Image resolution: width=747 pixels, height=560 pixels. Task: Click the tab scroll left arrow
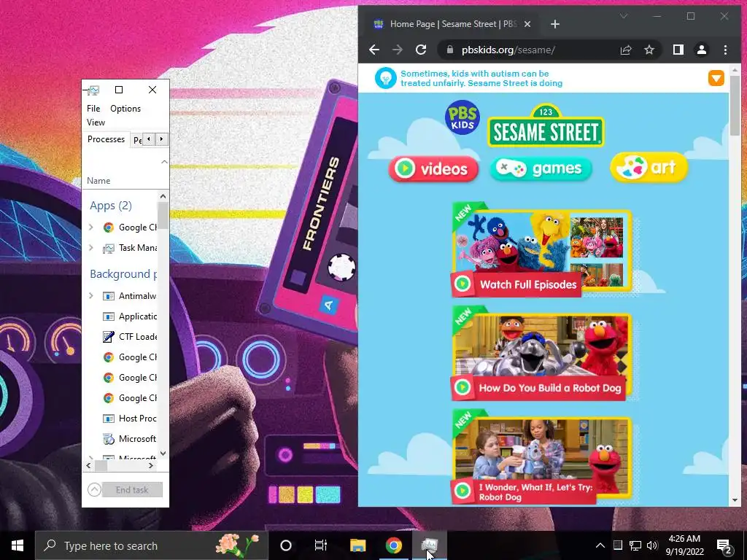(x=149, y=139)
